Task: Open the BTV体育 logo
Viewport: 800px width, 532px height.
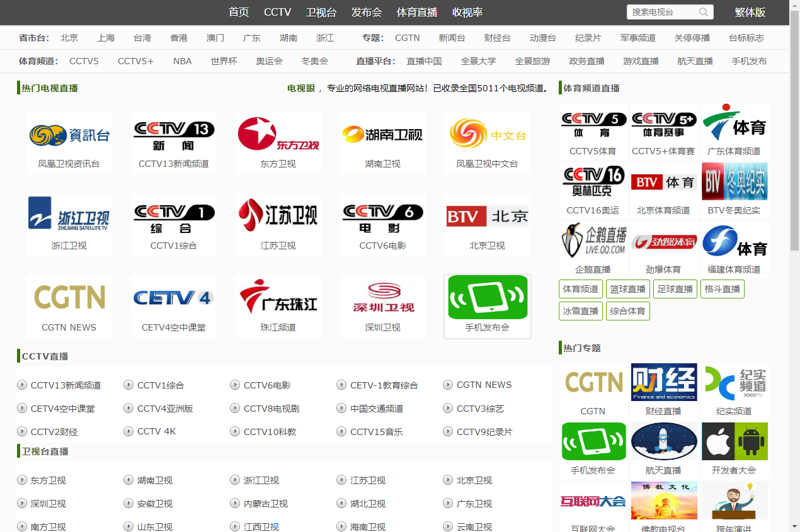Action: [664, 183]
